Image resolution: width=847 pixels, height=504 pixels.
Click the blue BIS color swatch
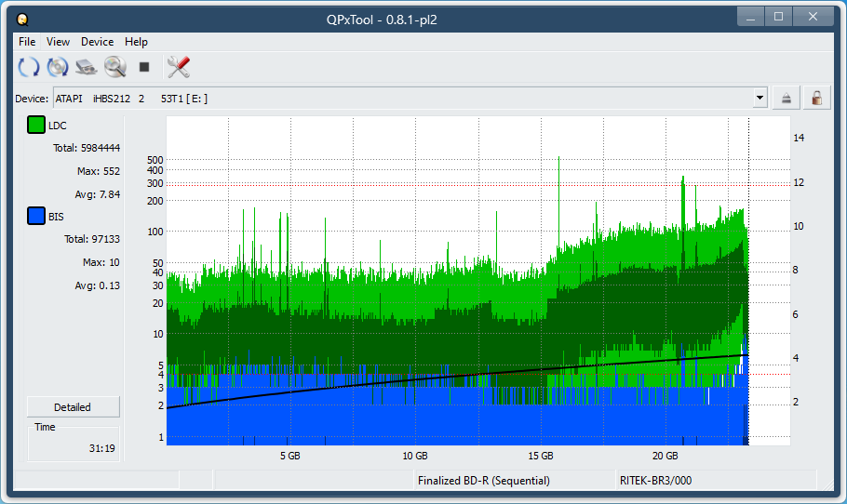tap(36, 216)
